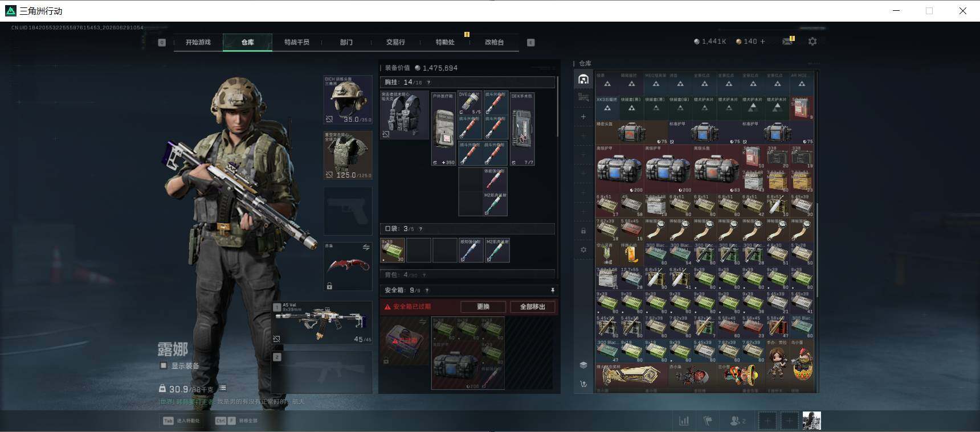Viewport: 980px width, 432px height.
Task: Click the 全部移出 button
Action: click(533, 307)
